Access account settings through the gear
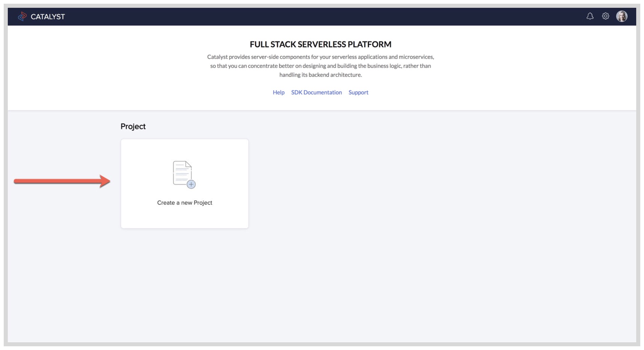This screenshot has width=644, height=350. click(x=605, y=16)
